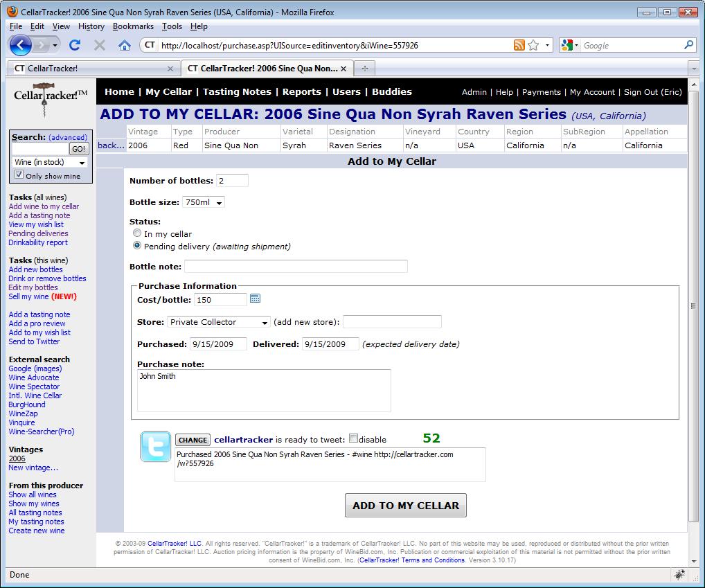This screenshot has width=705, height=588.
Task: Open the list all tabs dropdown
Action: tap(694, 69)
